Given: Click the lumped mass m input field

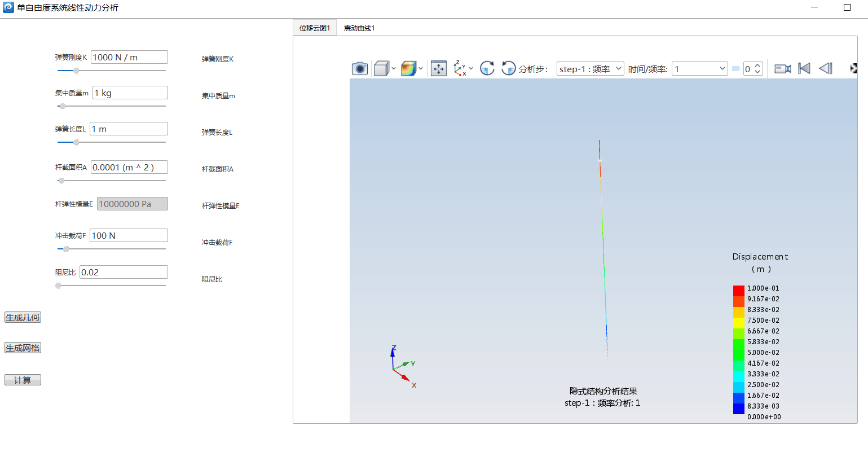Looking at the screenshot, I should [x=130, y=93].
